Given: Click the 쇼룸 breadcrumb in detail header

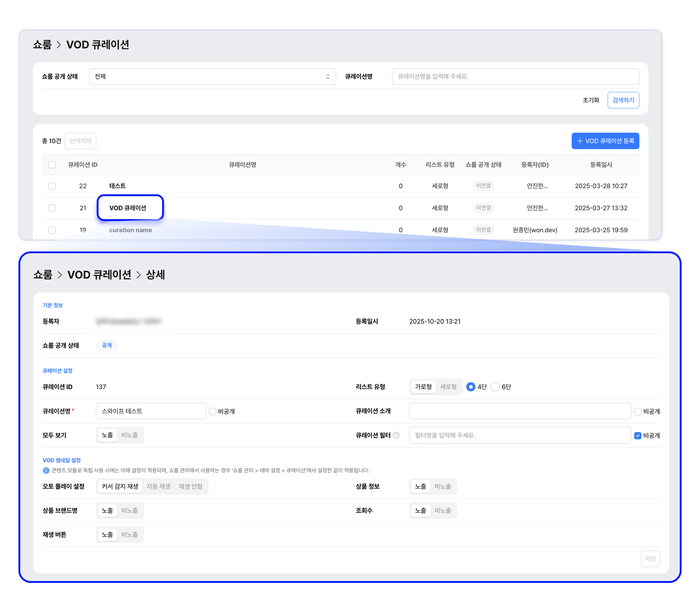Looking at the screenshot, I should [x=43, y=275].
